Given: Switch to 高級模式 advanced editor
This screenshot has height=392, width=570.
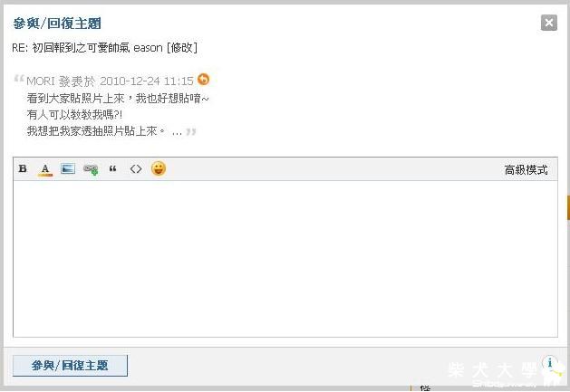Looking at the screenshot, I should (x=526, y=169).
